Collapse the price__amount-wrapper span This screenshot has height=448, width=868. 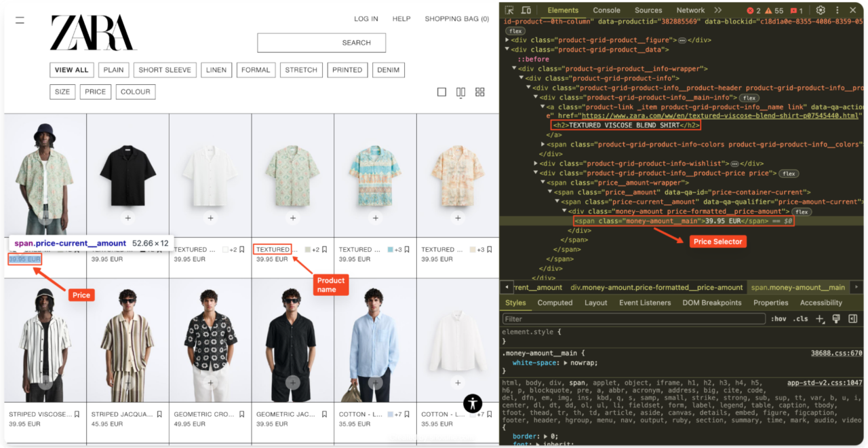[543, 183]
